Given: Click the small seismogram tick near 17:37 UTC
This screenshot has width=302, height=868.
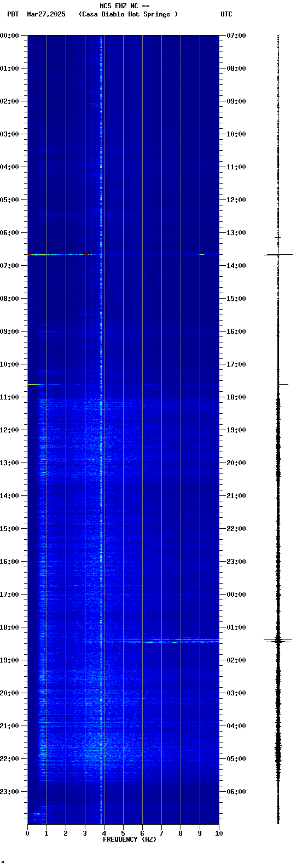Looking at the screenshot, I should point(283,384).
